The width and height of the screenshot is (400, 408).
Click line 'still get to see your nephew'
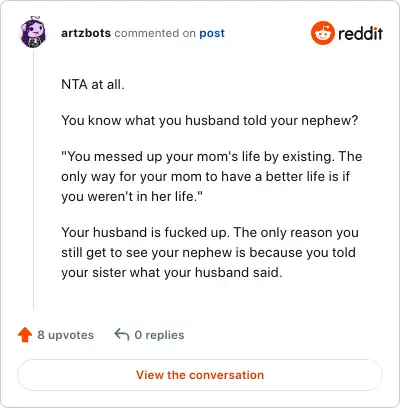208,253
